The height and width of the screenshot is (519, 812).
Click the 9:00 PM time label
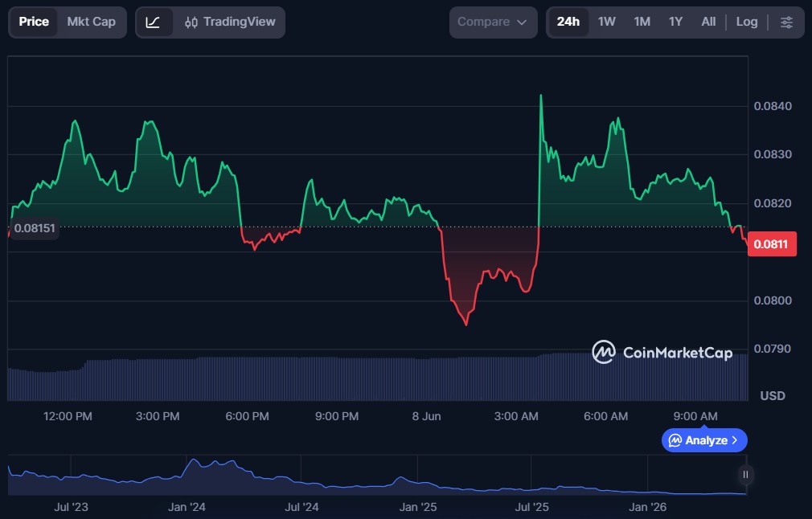point(337,416)
